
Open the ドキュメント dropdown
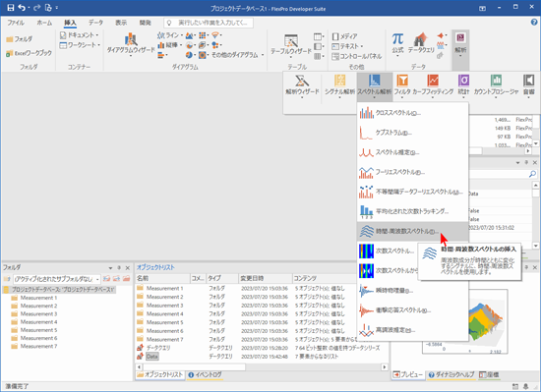coord(79,34)
